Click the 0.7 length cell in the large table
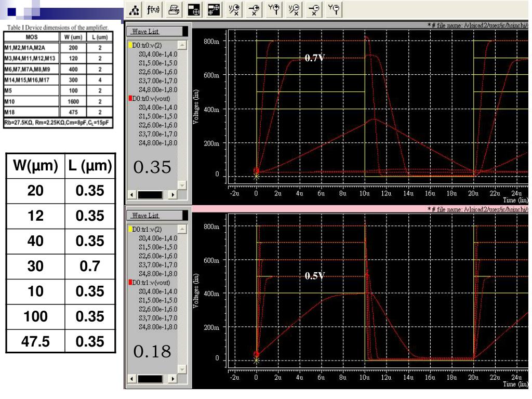The height and width of the screenshot is (399, 532). 90,266
